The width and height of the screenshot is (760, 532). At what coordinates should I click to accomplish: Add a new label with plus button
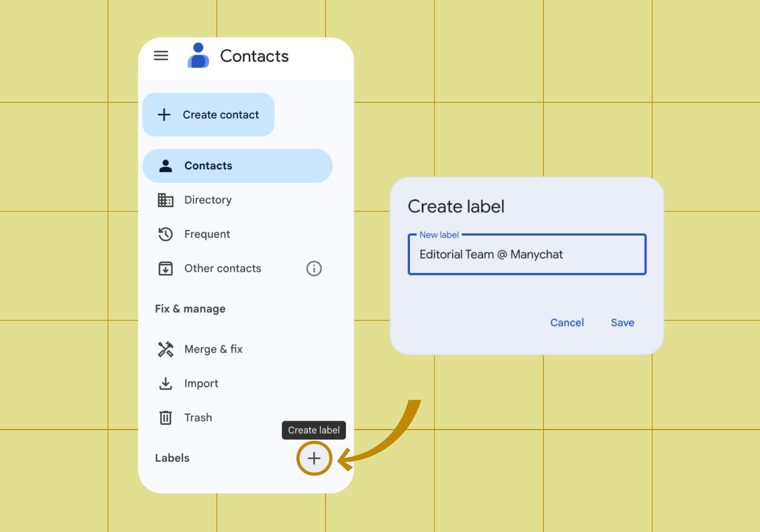click(314, 458)
